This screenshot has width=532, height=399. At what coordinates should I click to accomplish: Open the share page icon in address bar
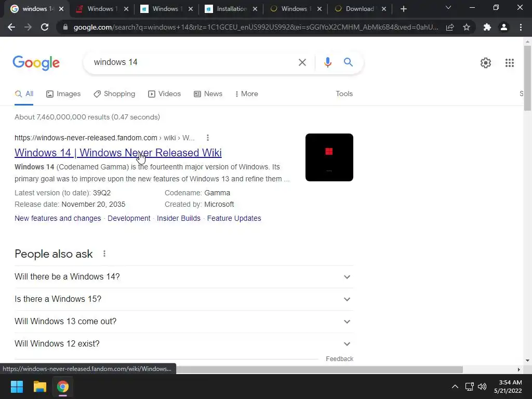coord(450,27)
